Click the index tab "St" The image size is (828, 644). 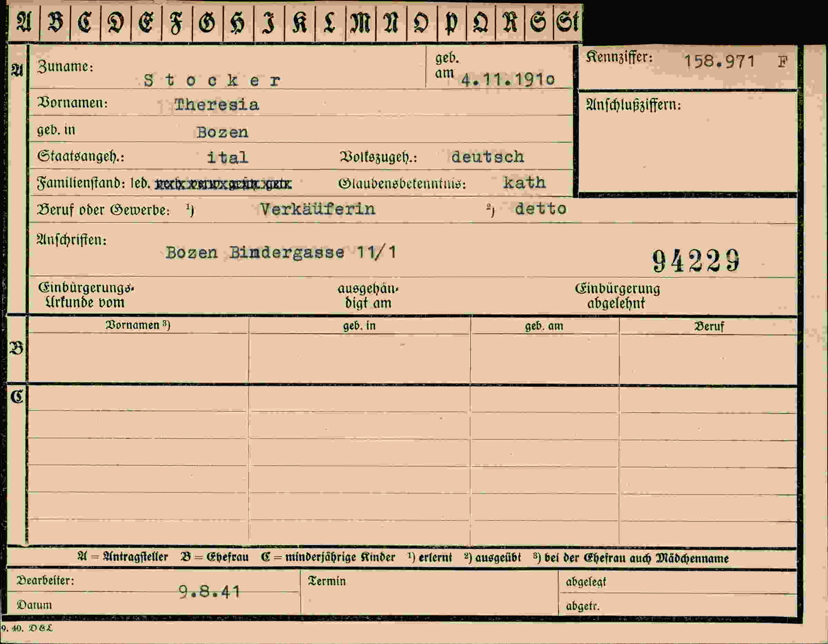568,22
